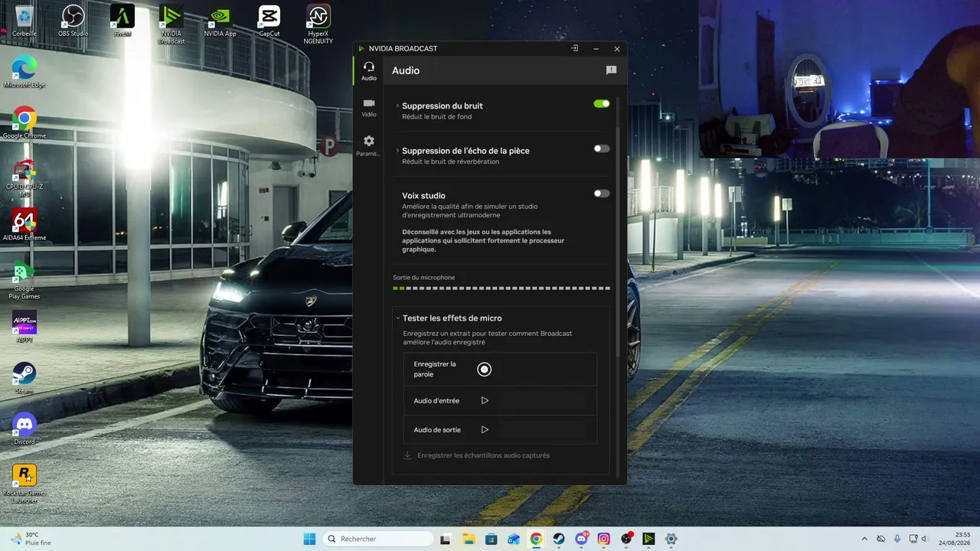This screenshot has height=551, width=980.
Task: Open the feedback icon in the Audio header
Action: 611,70
